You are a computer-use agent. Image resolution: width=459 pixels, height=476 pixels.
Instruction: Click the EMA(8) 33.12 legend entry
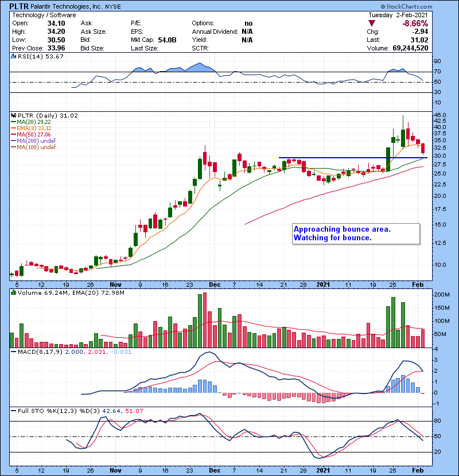(32, 128)
